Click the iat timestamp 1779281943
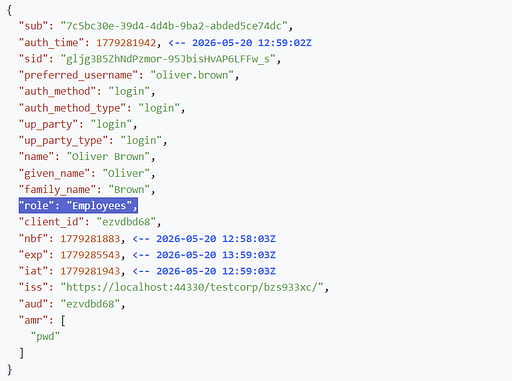The width and height of the screenshot is (512, 381). point(90,271)
